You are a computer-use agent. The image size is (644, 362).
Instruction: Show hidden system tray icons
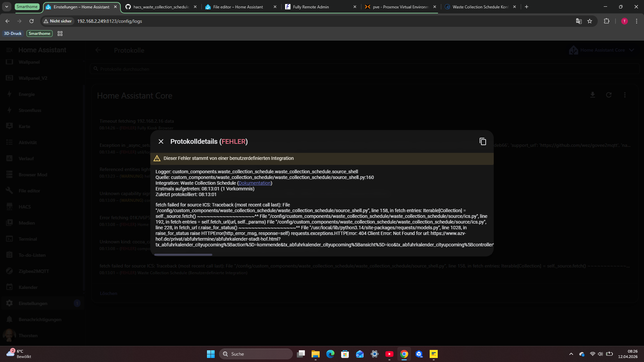[571, 354]
